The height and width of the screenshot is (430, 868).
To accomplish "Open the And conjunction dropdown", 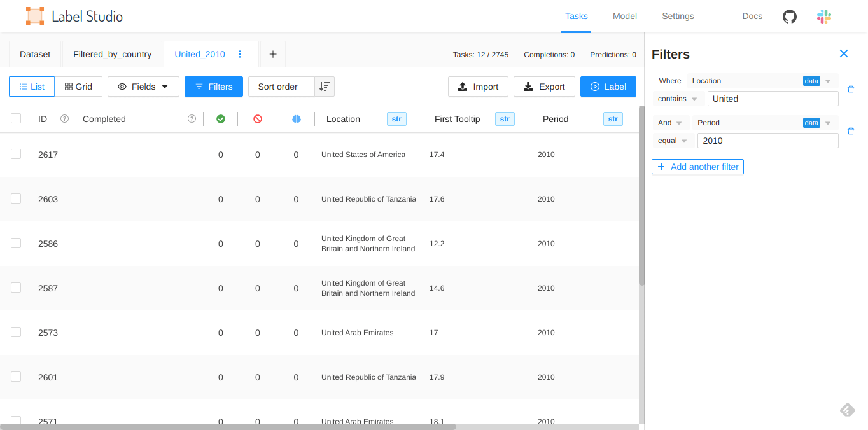I will pos(671,123).
